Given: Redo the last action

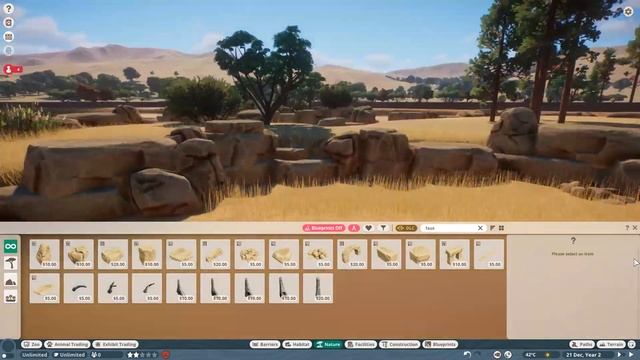Looking at the screenshot, I should pos(478,355).
